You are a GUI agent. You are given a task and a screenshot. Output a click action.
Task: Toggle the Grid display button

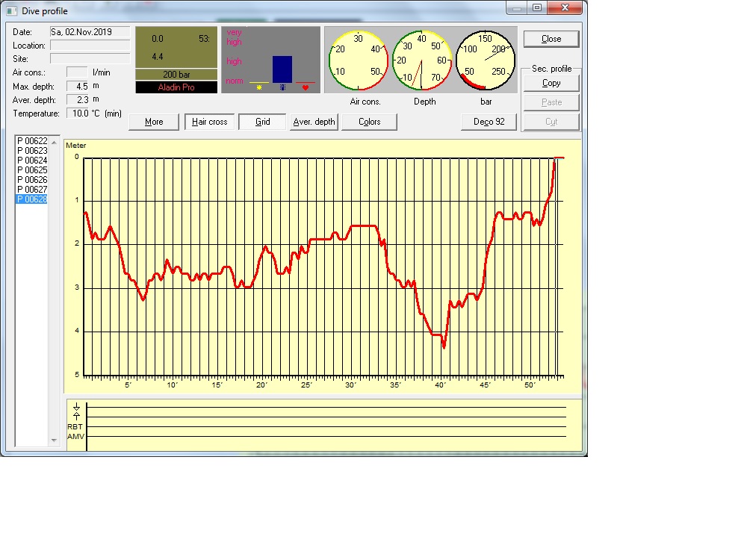pos(262,122)
